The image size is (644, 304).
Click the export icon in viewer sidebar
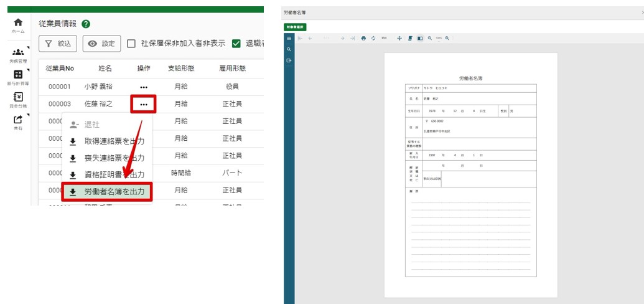(289, 60)
